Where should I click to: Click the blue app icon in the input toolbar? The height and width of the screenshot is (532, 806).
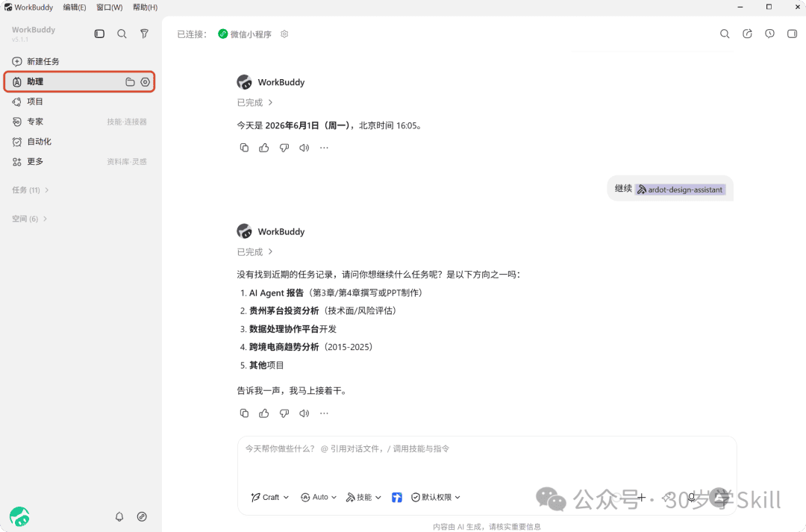coord(397,498)
